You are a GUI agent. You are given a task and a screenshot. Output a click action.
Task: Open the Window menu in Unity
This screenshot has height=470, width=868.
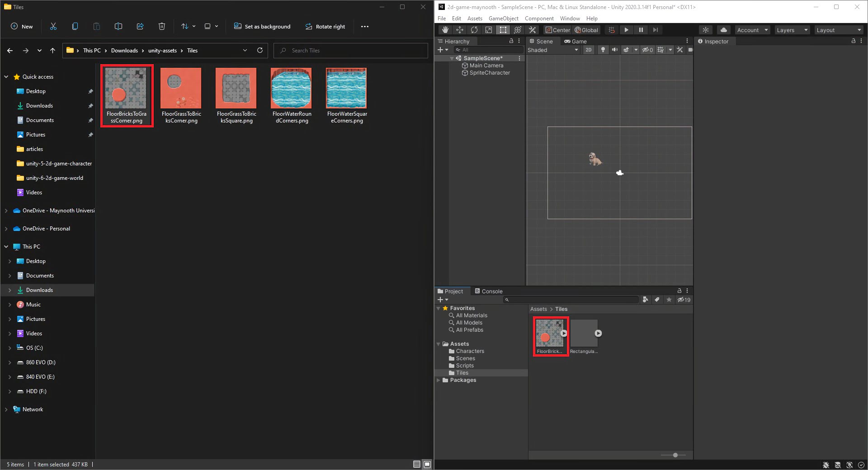(x=570, y=18)
